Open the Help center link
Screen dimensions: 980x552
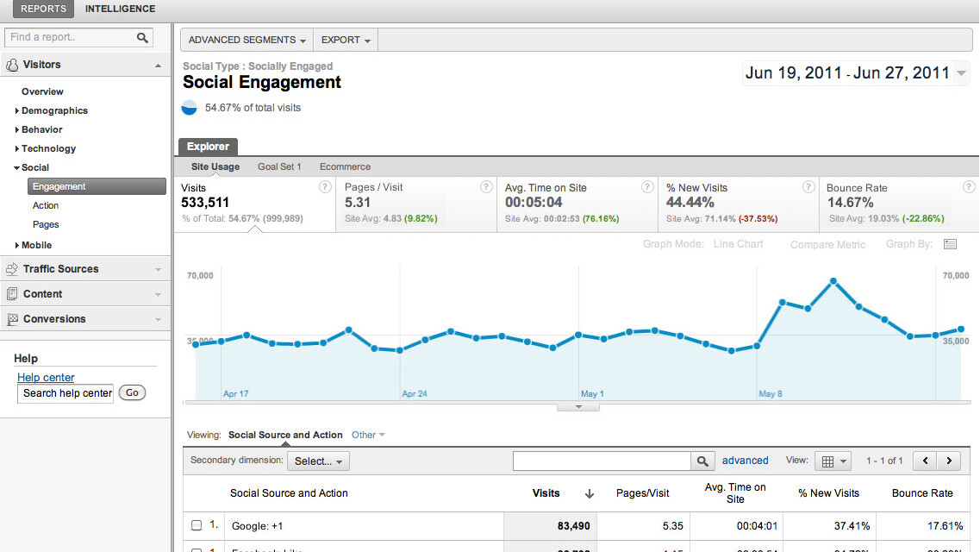[x=46, y=377]
